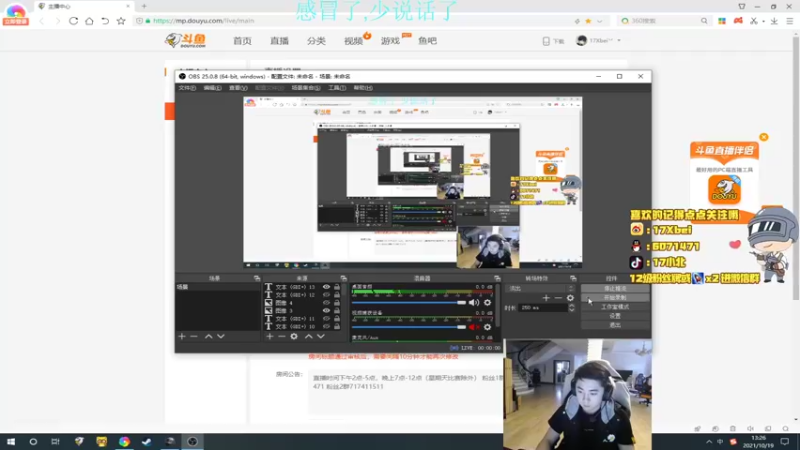Image resolution: width=800 pixels, height=450 pixels.
Task: Toggle lock on source 图像 4
Action: tap(337, 303)
